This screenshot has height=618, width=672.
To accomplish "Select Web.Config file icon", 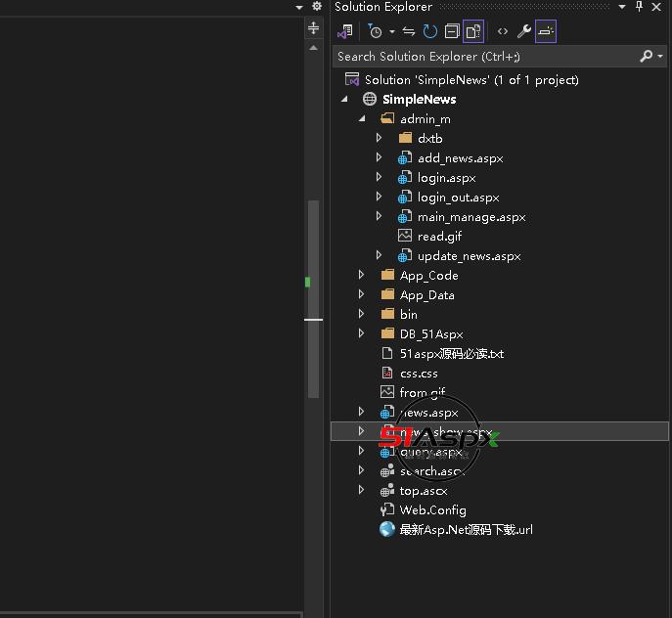I will click(x=387, y=509).
